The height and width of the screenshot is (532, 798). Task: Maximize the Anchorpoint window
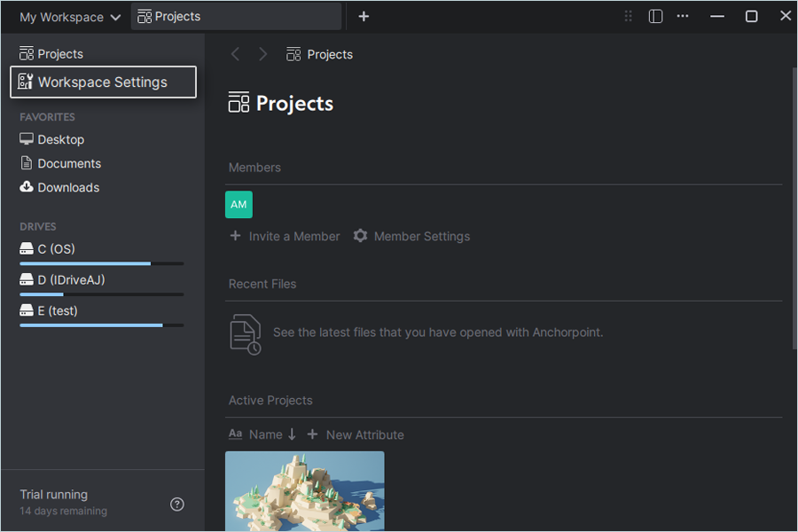coord(751,16)
